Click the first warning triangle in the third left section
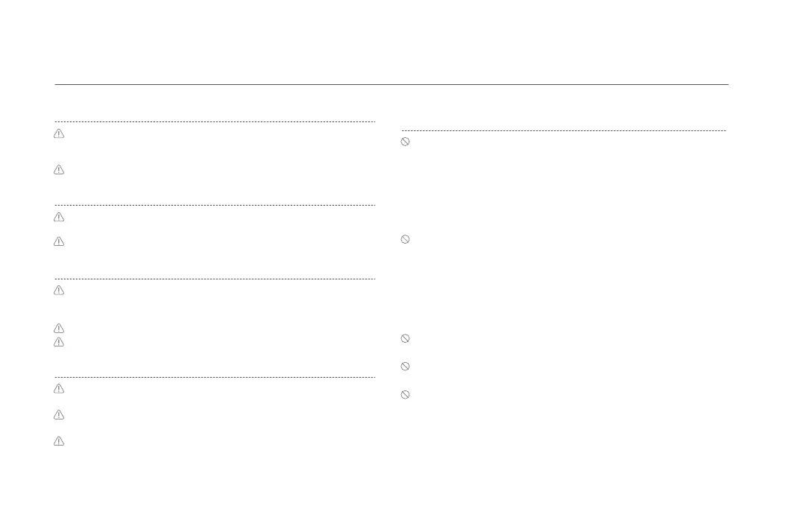The height and width of the screenshot is (532, 786). (x=59, y=291)
